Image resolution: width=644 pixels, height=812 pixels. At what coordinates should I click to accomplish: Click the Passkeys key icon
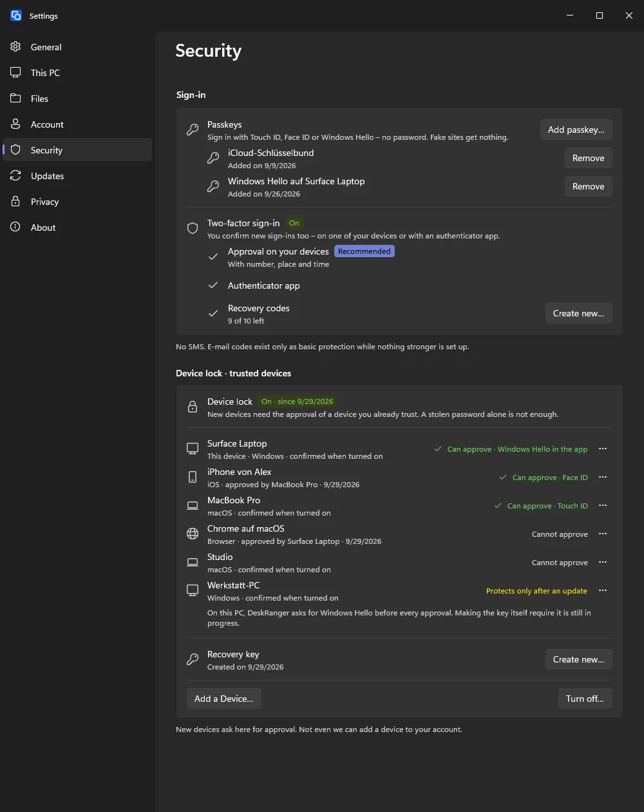(193, 130)
